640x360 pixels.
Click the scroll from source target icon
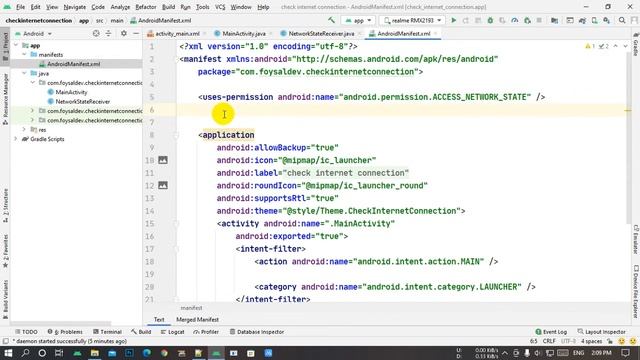click(x=96, y=33)
